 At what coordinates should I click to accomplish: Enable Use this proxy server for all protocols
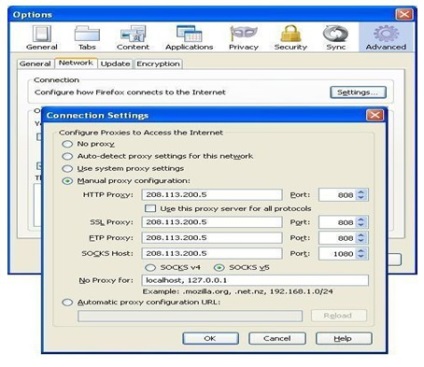(150, 209)
